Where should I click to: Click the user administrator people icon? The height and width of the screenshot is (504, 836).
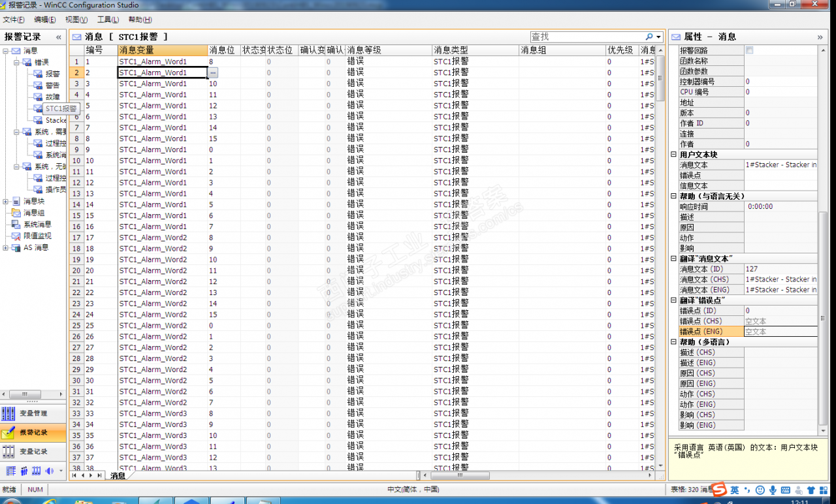pos(24,471)
